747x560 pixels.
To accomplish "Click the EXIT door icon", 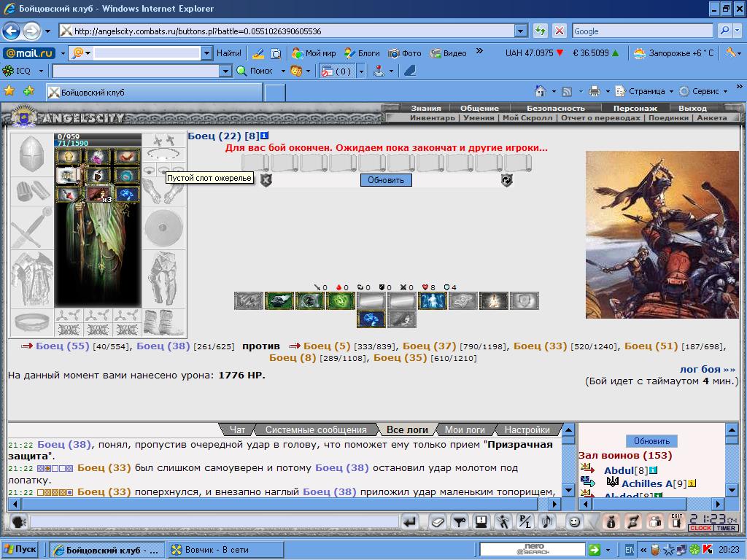I will click(676, 522).
